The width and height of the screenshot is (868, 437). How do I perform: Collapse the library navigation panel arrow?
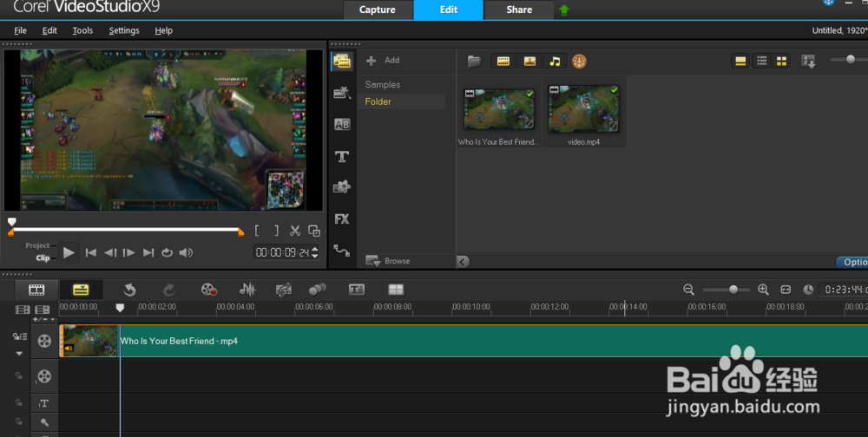point(463,261)
